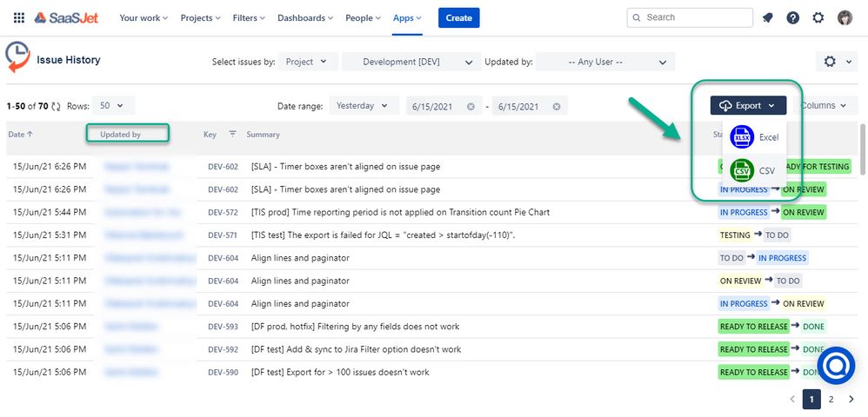Open issue DEV-572 link
868x417 pixels.
click(224, 212)
